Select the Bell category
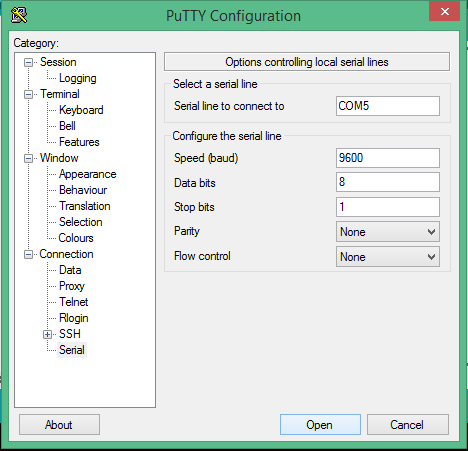468x451 pixels. pyautogui.click(x=67, y=126)
